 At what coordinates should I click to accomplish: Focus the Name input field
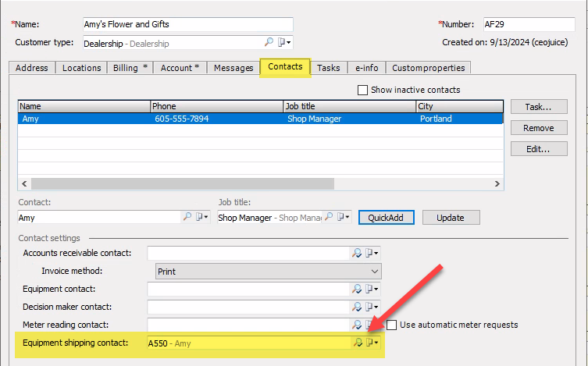coord(188,24)
